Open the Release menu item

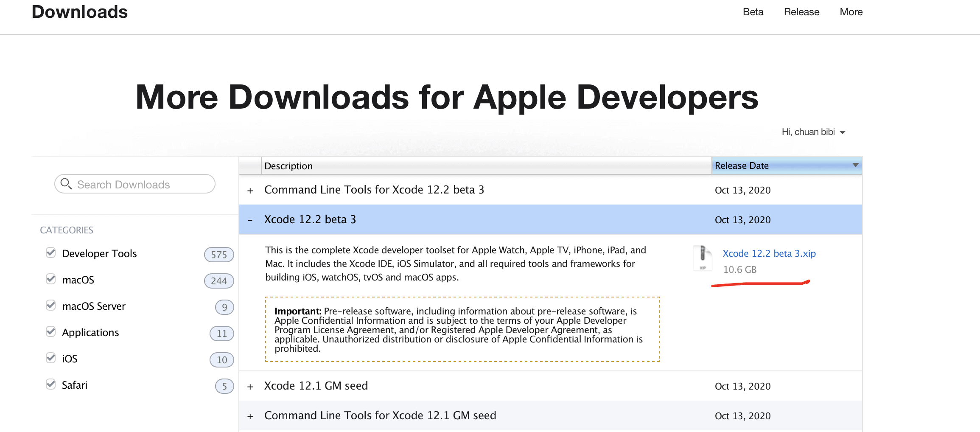(x=801, y=12)
